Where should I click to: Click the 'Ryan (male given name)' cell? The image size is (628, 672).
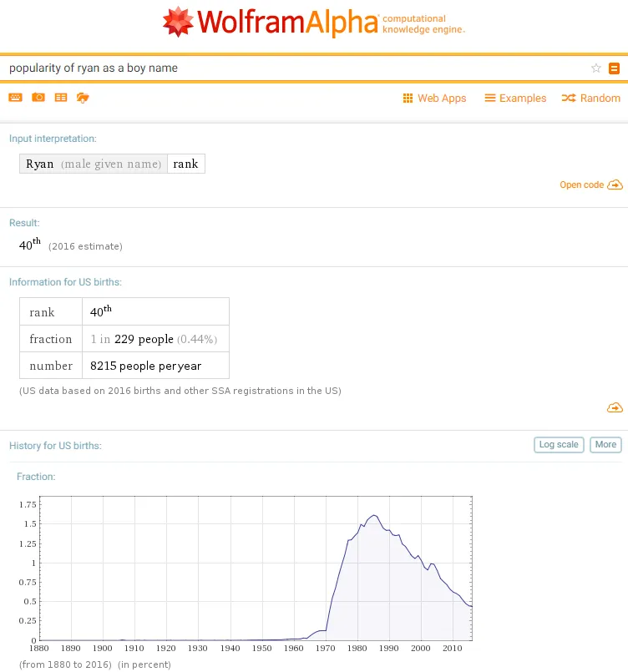tap(94, 164)
